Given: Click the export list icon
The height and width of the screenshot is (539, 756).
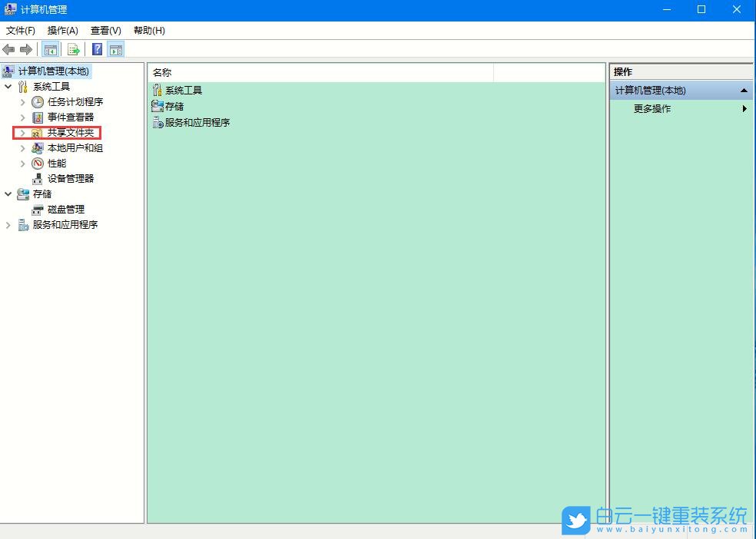Looking at the screenshot, I should [73, 49].
